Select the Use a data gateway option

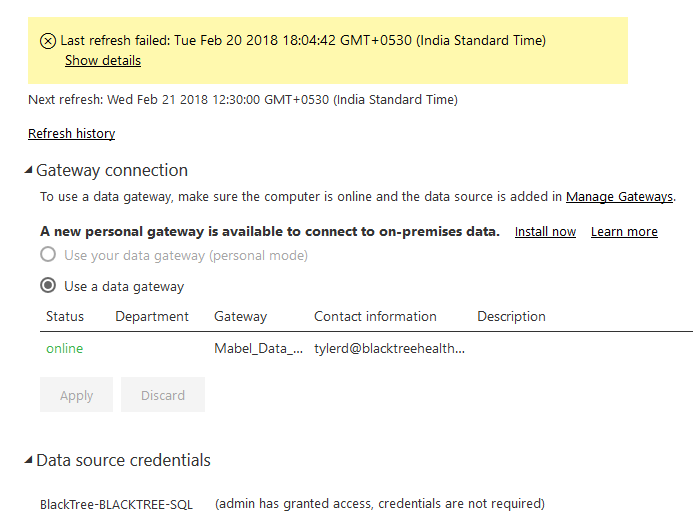click(48, 286)
